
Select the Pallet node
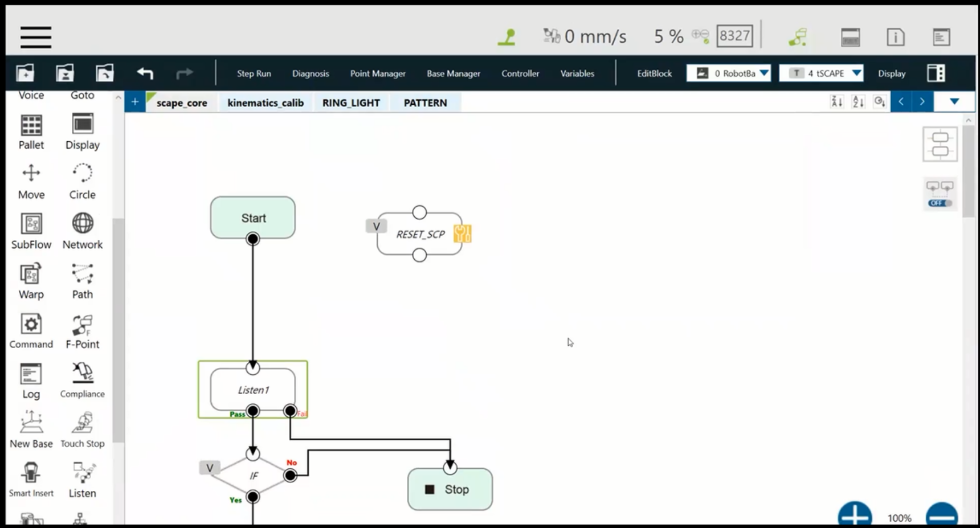click(x=31, y=132)
